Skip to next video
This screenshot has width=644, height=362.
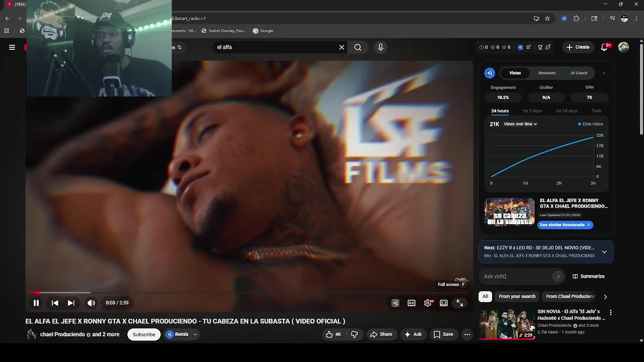[71, 303]
